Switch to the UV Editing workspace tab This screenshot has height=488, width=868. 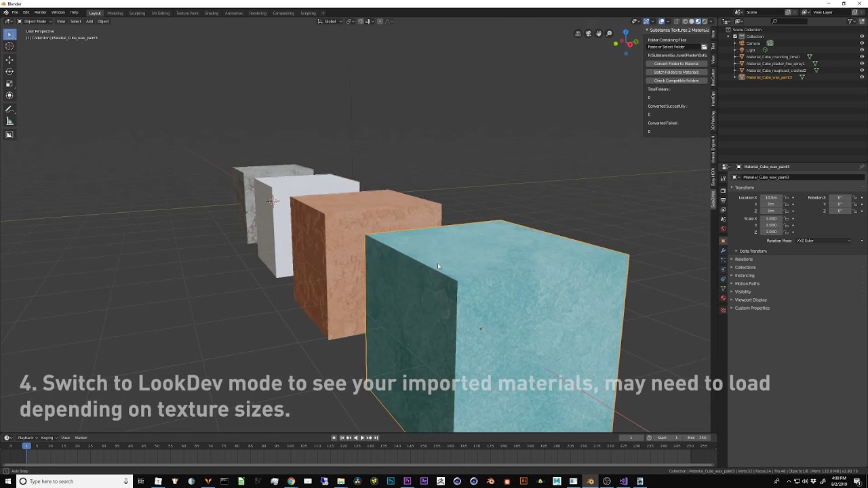[x=161, y=13]
